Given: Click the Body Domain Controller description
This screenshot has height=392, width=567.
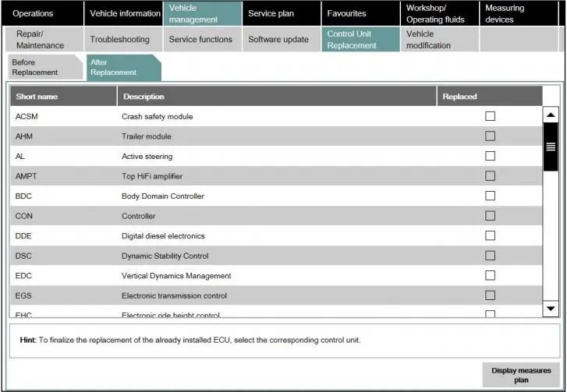Looking at the screenshot, I should tap(163, 196).
